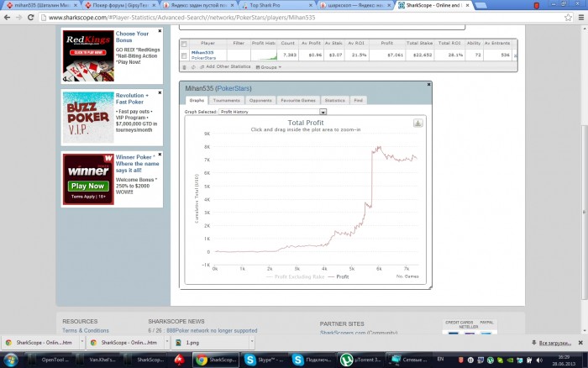Viewport: 588px width, 368px height.
Task: Switch to Chrome SharkScope taskbar button
Action: 216,360
